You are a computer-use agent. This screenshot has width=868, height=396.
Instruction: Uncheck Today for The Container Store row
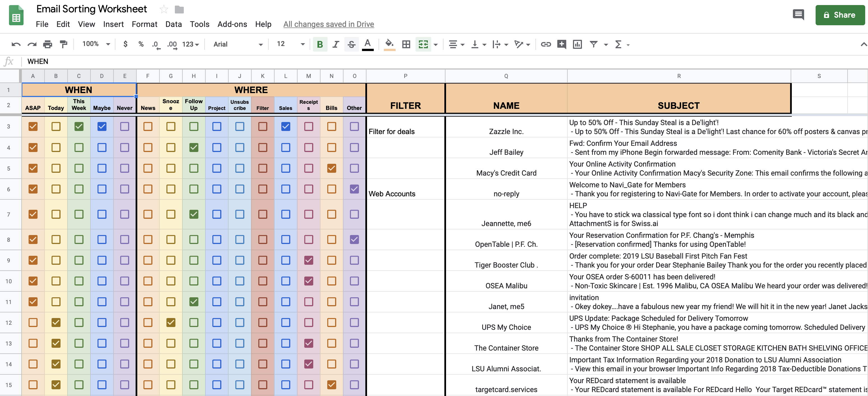click(56, 343)
